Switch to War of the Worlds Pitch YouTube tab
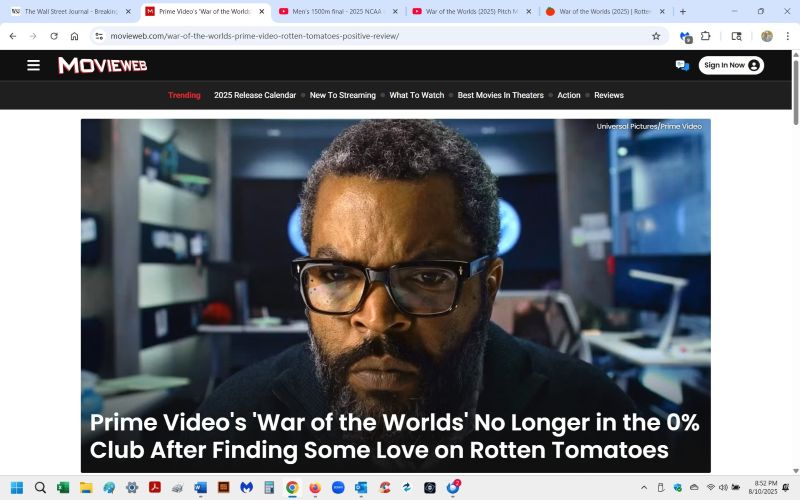 point(471,11)
